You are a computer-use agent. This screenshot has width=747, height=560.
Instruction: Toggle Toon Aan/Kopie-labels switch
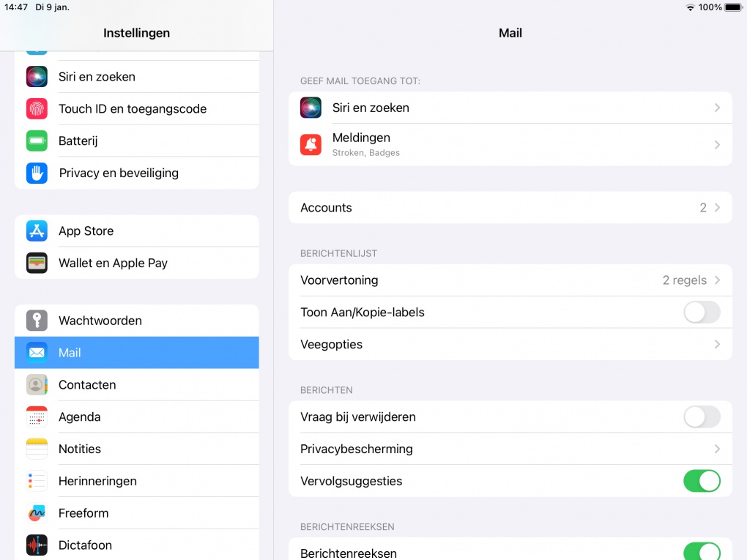coord(702,313)
